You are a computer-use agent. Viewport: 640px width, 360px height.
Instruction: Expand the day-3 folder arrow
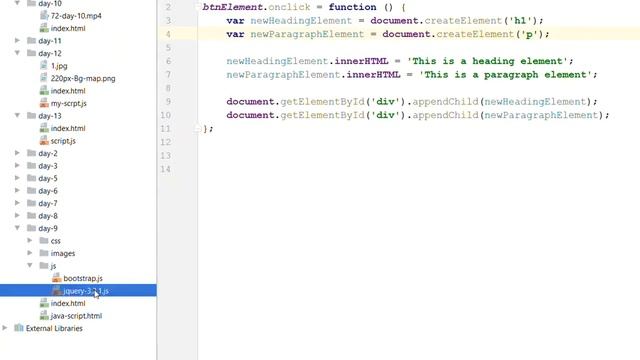tap(17, 166)
